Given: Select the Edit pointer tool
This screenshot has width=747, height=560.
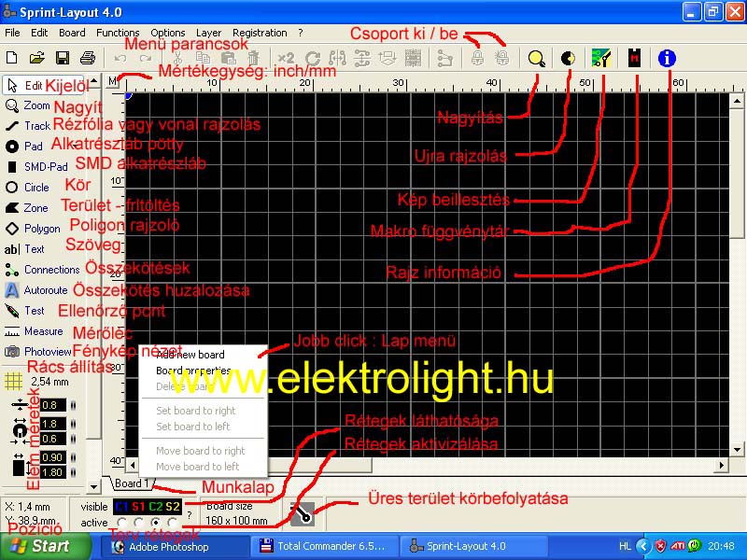Looking at the screenshot, I should coord(43,85).
